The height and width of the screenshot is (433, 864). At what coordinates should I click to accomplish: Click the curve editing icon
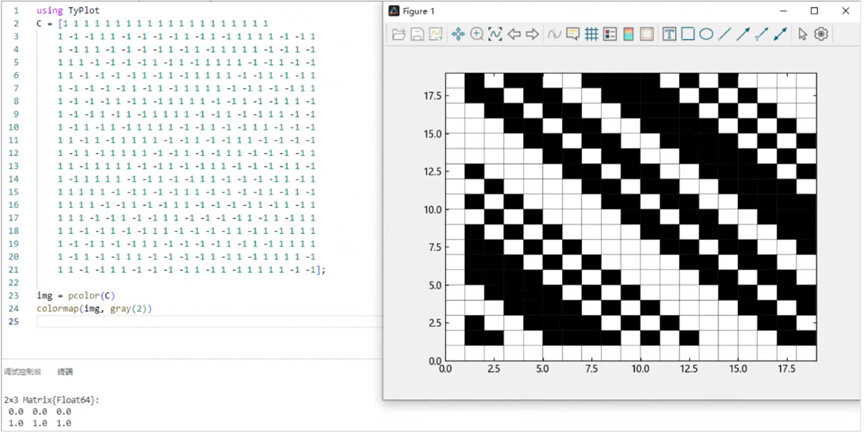click(x=554, y=34)
